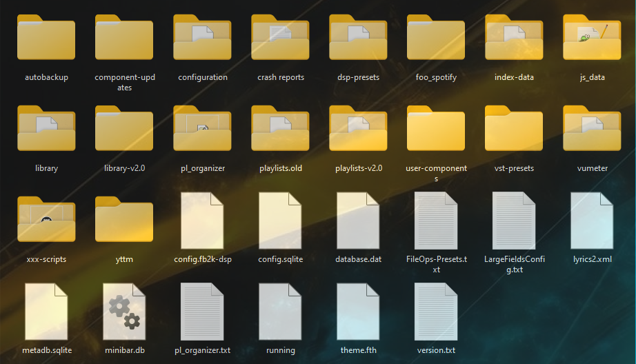Select the xxx-scripts folder icon

(46, 219)
